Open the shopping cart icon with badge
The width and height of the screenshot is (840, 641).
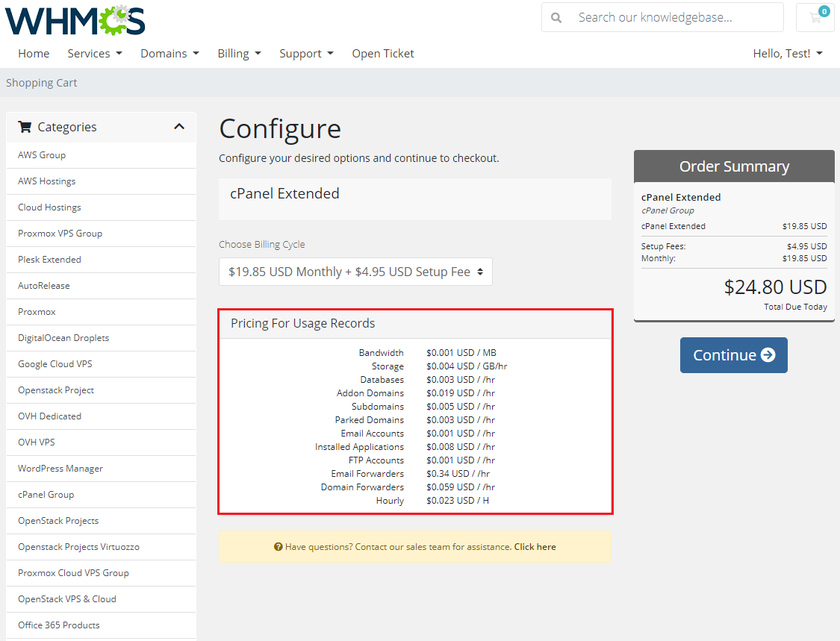tap(816, 17)
